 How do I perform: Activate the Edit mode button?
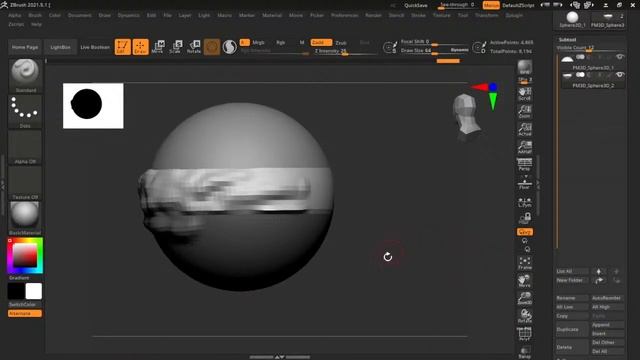click(x=122, y=47)
